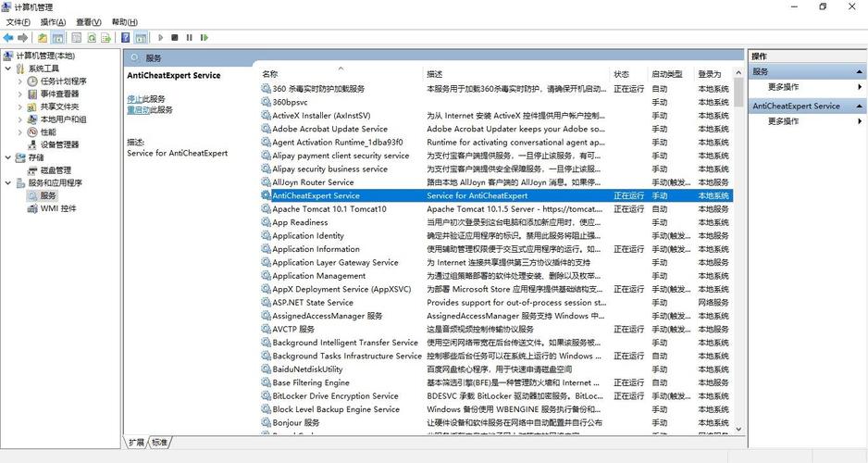Image resolution: width=868 pixels, height=463 pixels.
Task: Click the 重启动 link to restart the service
Action: [x=138, y=109]
